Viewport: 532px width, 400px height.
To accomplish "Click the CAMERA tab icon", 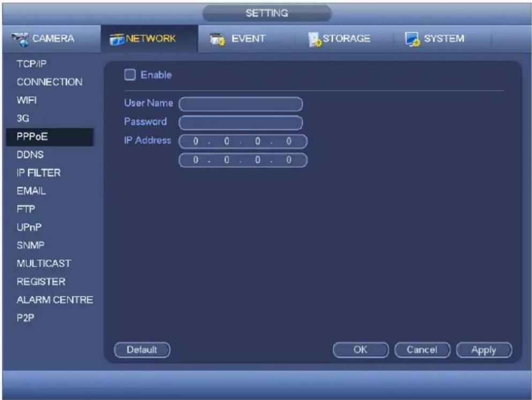I will [20, 39].
